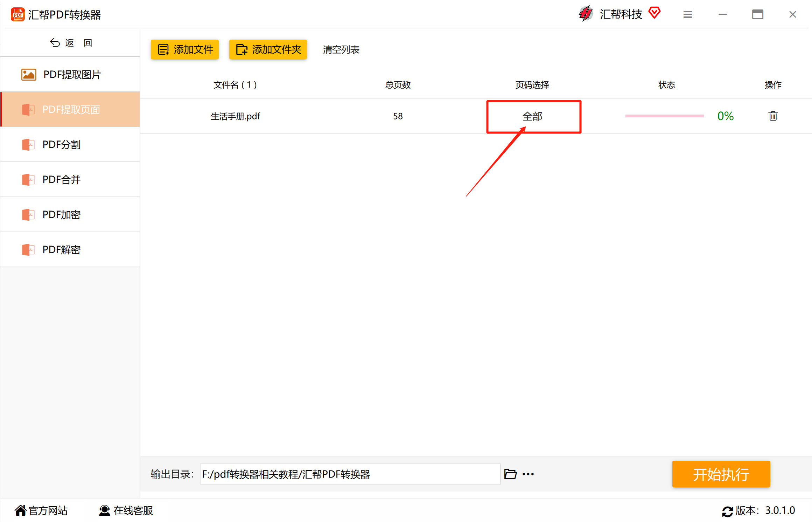Click the 0% status text
Viewport: 812px width, 522px height.
[725, 116]
